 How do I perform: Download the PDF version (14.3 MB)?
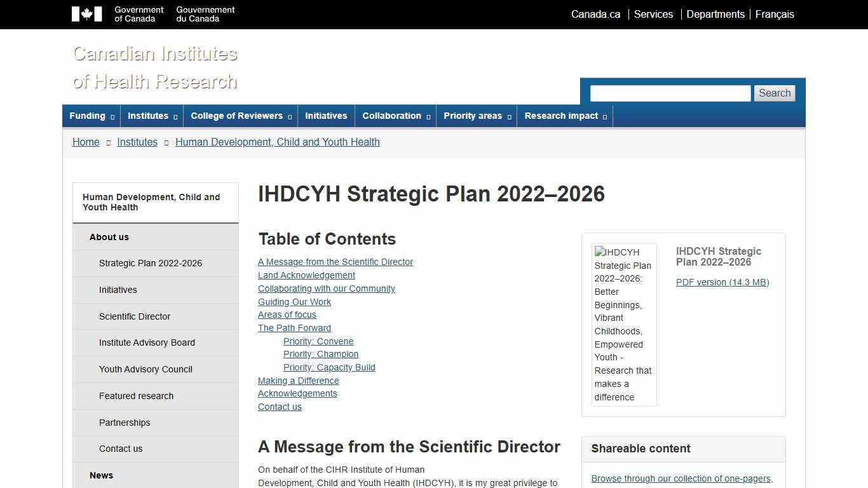coord(722,282)
